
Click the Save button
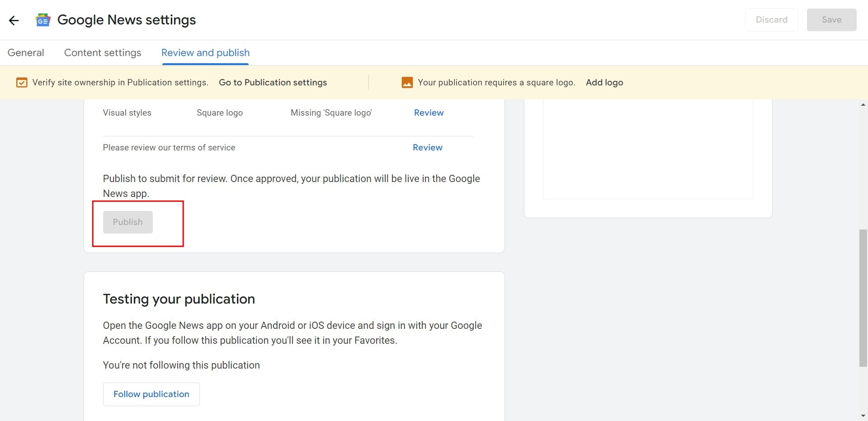(x=831, y=20)
